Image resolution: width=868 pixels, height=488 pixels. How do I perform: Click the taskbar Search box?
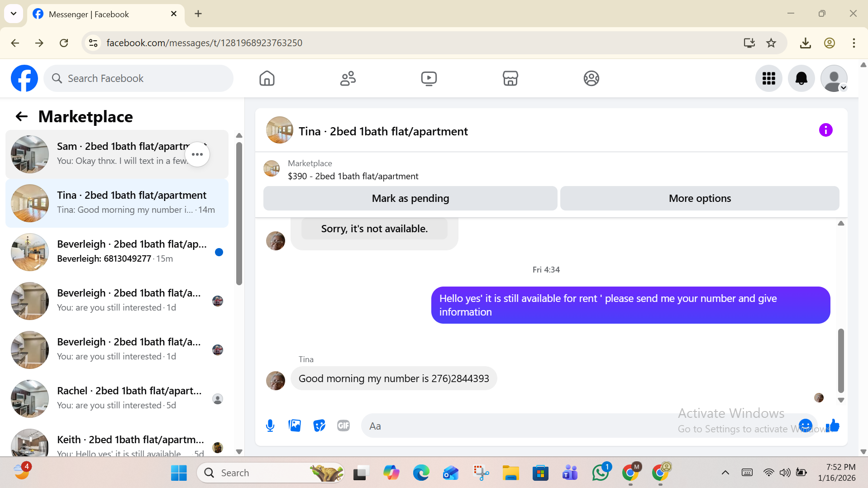[x=271, y=473]
